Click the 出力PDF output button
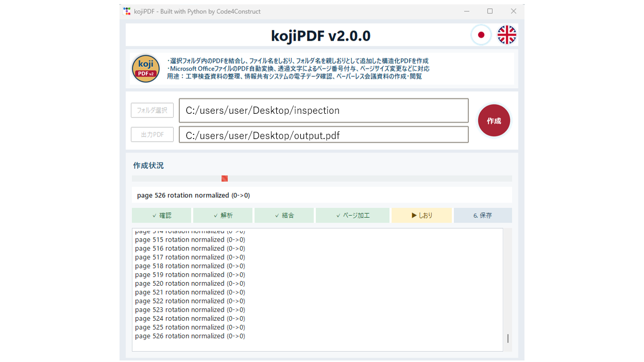This screenshot has height=362, width=644. tap(152, 134)
